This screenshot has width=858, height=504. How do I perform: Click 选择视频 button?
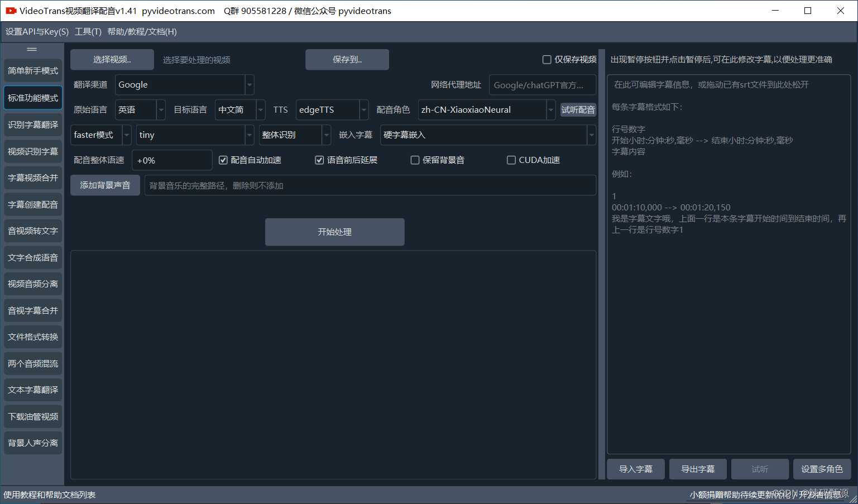(x=112, y=60)
